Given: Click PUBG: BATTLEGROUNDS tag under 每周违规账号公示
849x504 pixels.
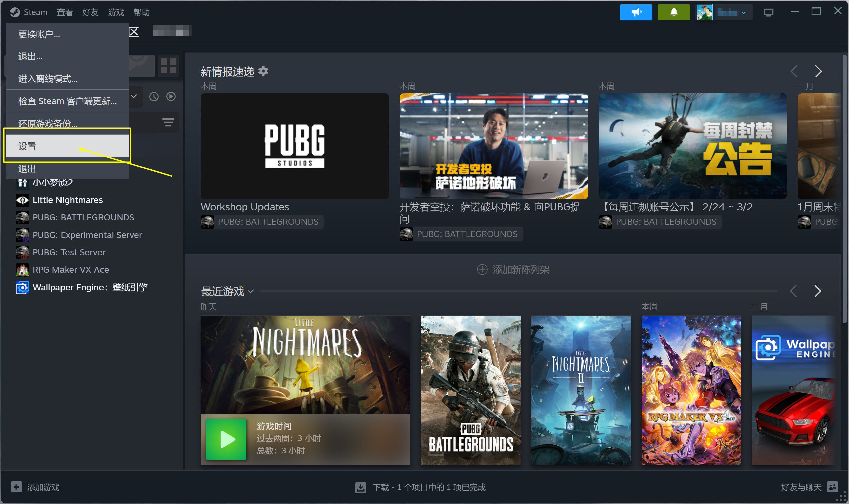Looking at the screenshot, I should (x=660, y=222).
